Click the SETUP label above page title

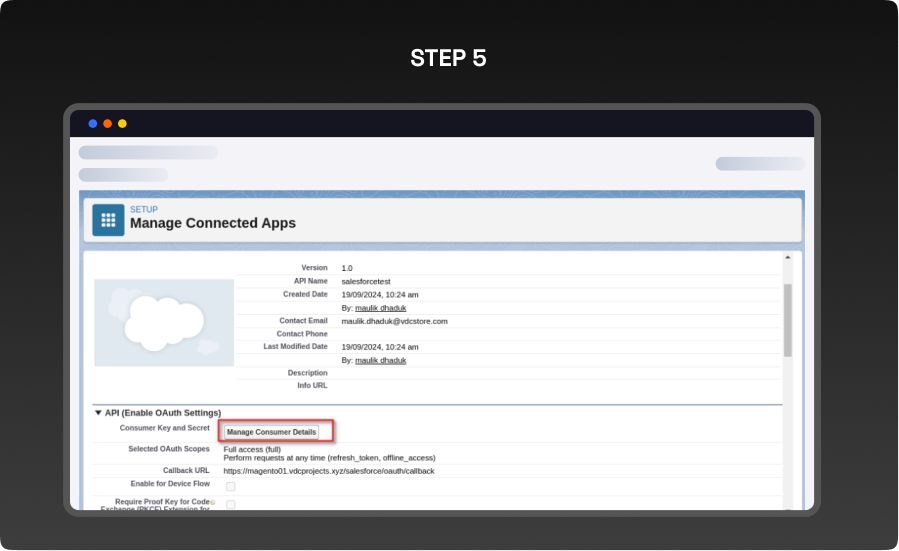pyautogui.click(x=144, y=209)
